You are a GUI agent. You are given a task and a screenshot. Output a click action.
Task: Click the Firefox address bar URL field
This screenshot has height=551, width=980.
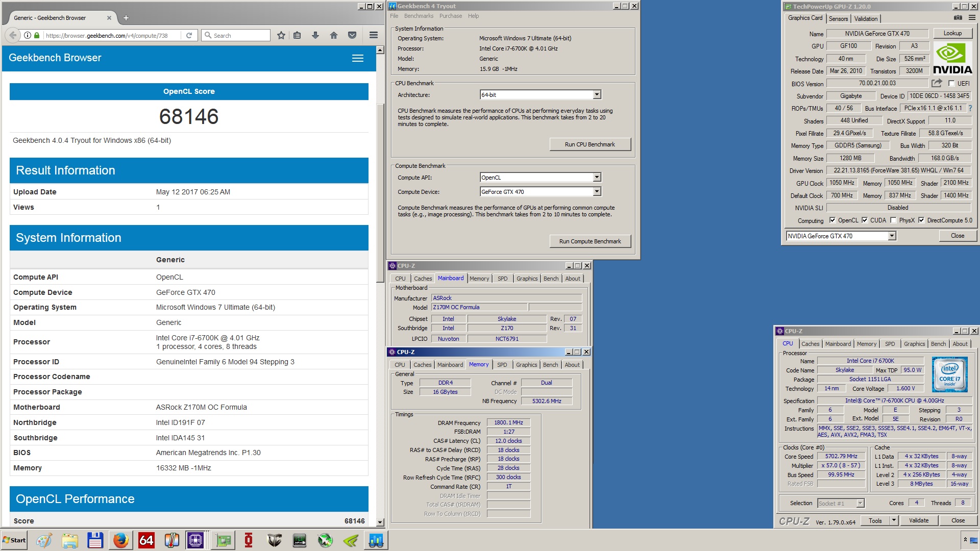[x=112, y=35]
